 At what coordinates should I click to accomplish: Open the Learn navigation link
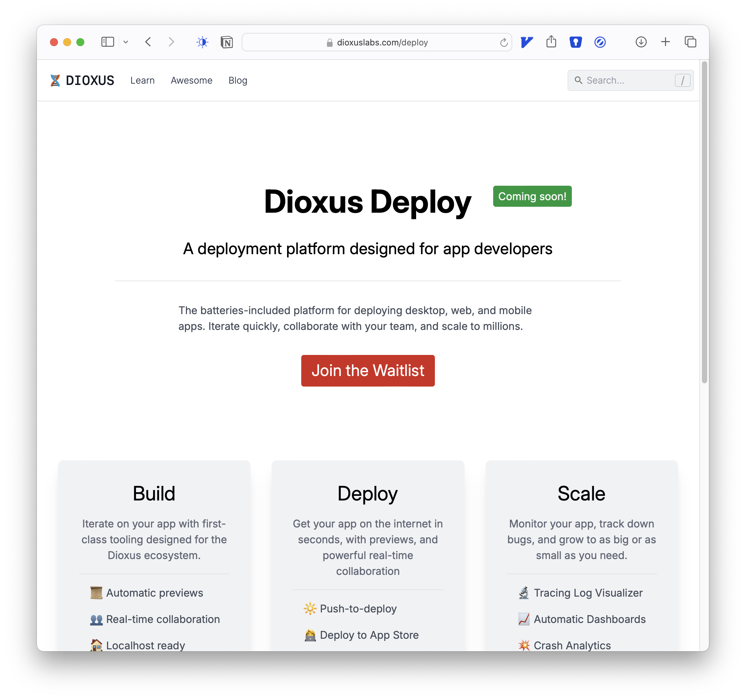(x=142, y=80)
